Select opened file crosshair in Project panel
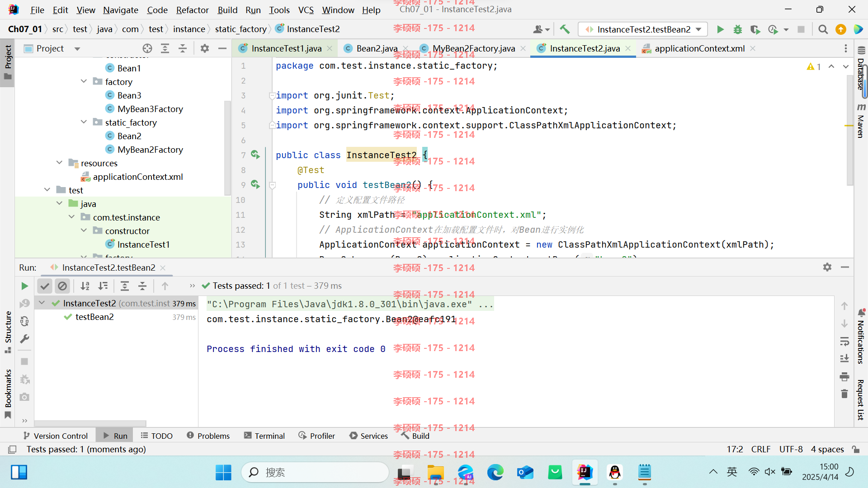 click(x=147, y=48)
